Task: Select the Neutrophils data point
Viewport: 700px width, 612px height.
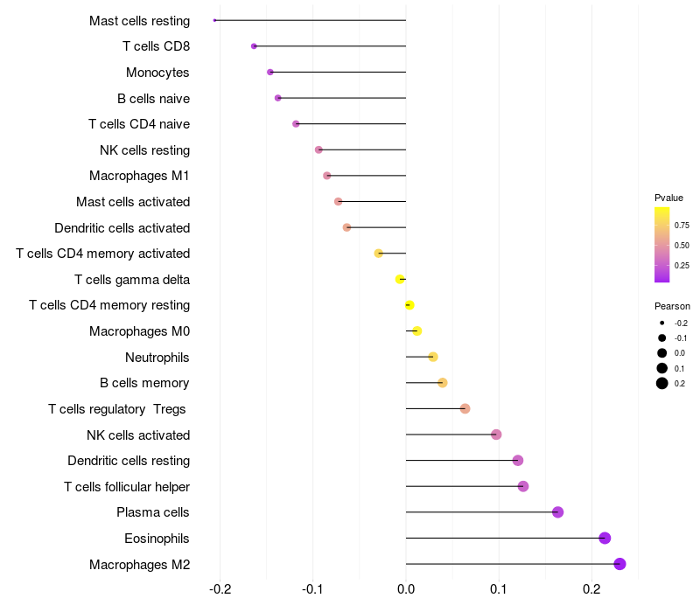Action: [433, 357]
